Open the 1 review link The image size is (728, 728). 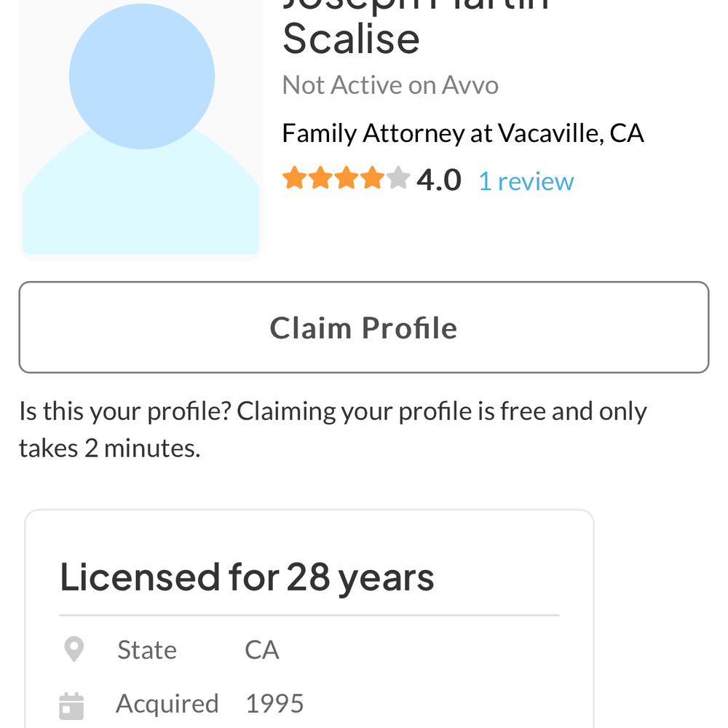click(526, 180)
